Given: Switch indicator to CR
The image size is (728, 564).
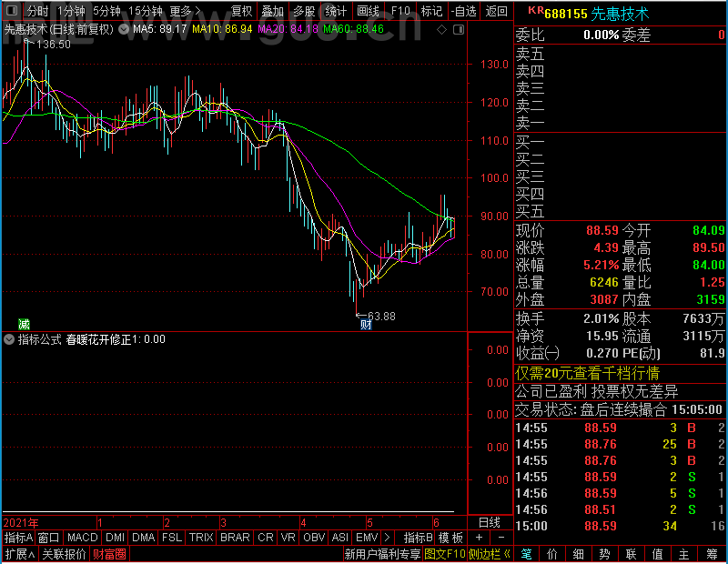Looking at the screenshot, I should point(266,538).
